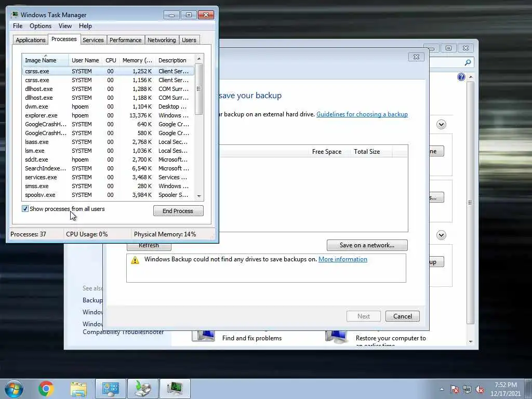Viewport: 532px width, 399px height.
Task: Sort processes by Image Name column
Action: [x=46, y=60]
